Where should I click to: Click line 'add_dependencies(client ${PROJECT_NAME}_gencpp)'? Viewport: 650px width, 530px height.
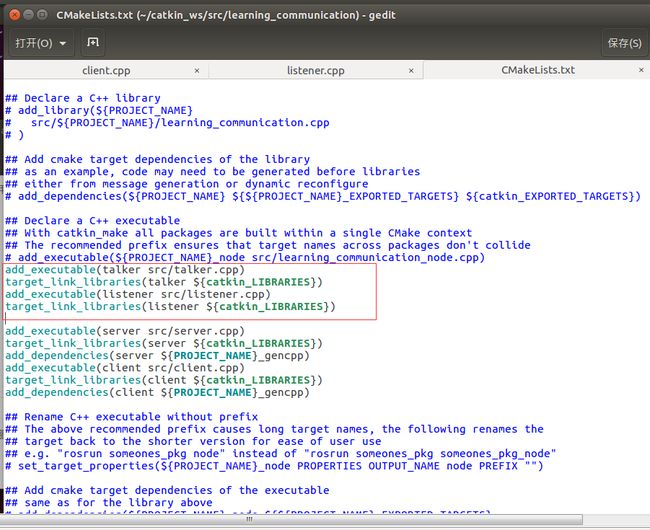[157, 392]
